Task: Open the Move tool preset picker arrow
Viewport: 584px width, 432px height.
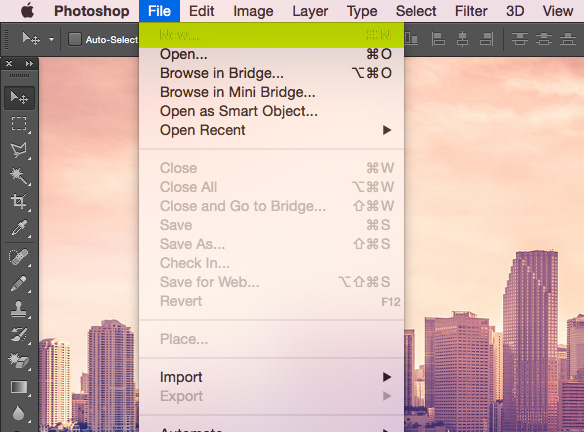Action: point(51,39)
